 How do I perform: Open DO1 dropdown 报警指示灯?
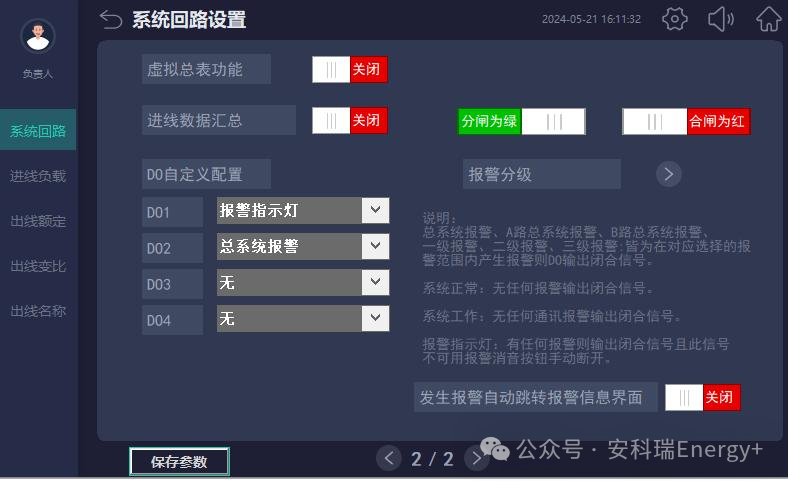[x=303, y=210]
